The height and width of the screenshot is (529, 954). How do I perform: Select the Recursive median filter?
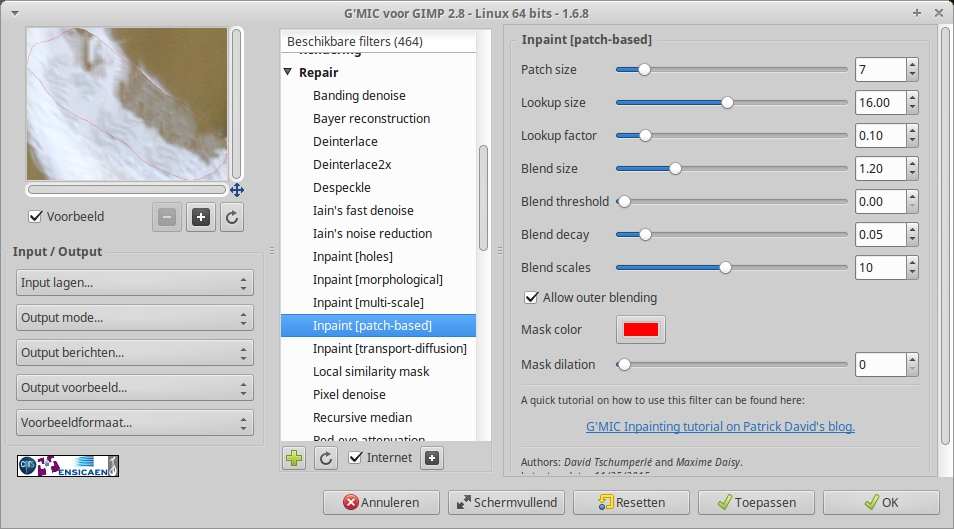(x=362, y=418)
